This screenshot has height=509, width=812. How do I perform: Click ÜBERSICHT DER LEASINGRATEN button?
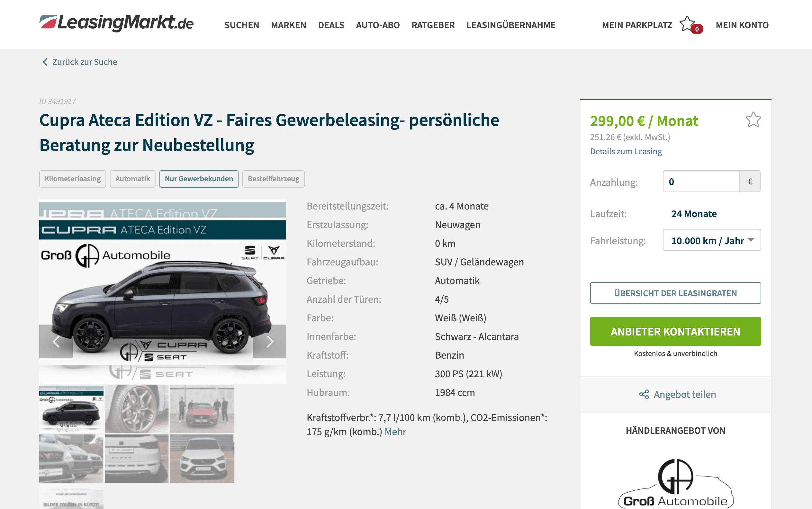675,293
